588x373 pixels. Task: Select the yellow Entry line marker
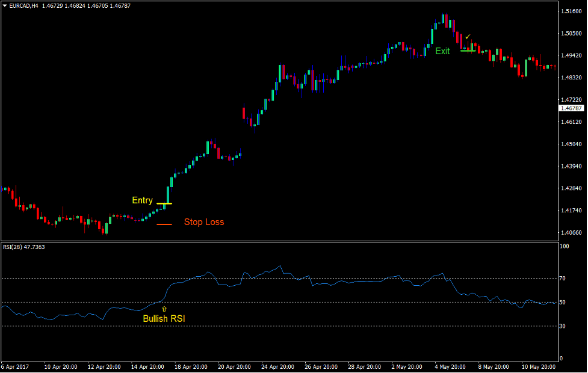tap(164, 203)
